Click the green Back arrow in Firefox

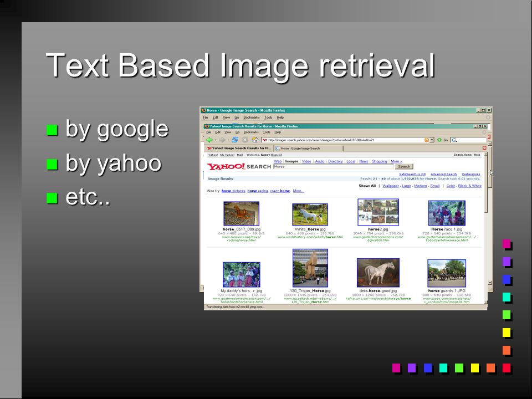coord(209,140)
